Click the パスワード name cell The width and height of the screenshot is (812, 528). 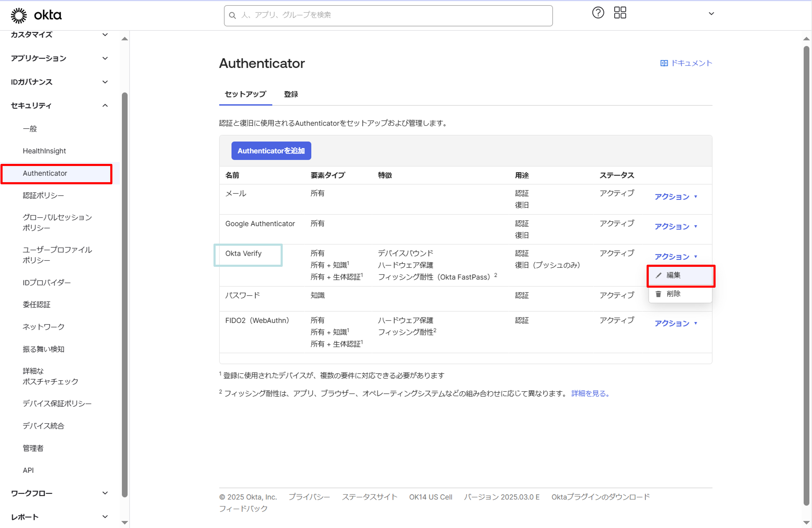click(x=243, y=295)
